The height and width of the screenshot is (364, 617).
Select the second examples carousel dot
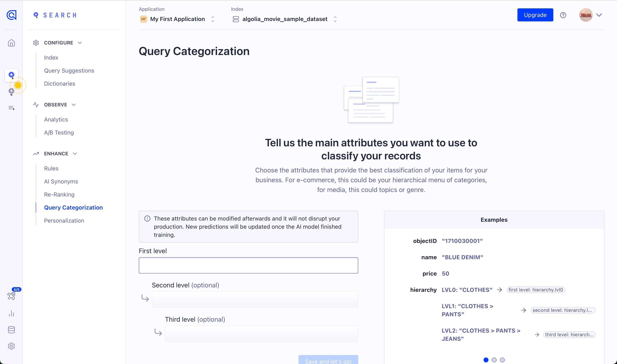tap(494, 360)
